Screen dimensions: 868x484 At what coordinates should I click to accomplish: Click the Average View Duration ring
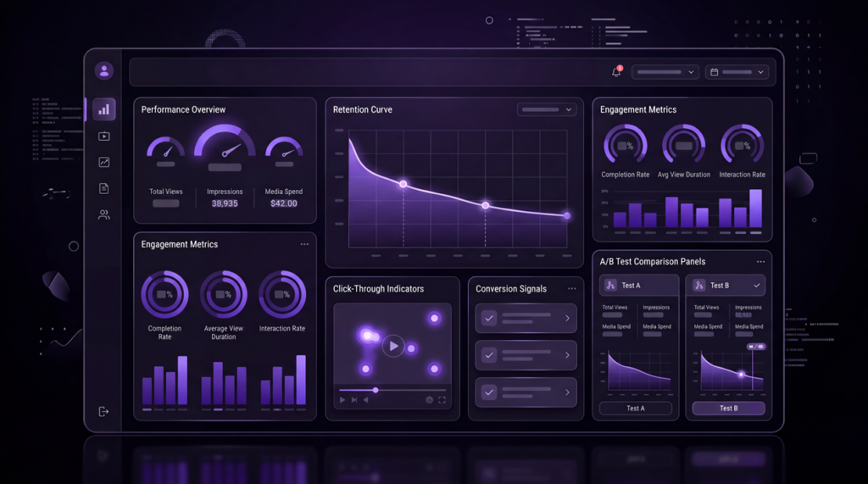coord(224,294)
